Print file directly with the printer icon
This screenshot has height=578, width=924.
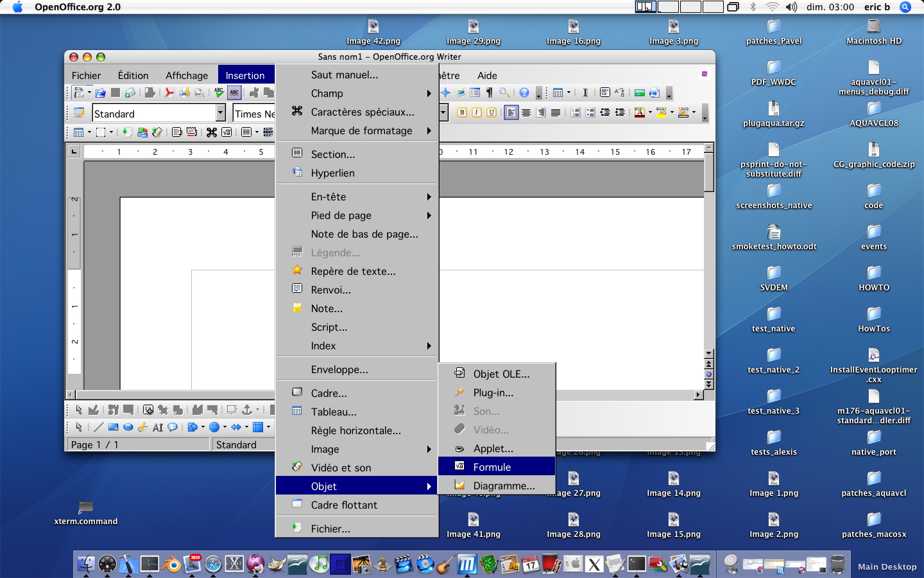click(185, 92)
